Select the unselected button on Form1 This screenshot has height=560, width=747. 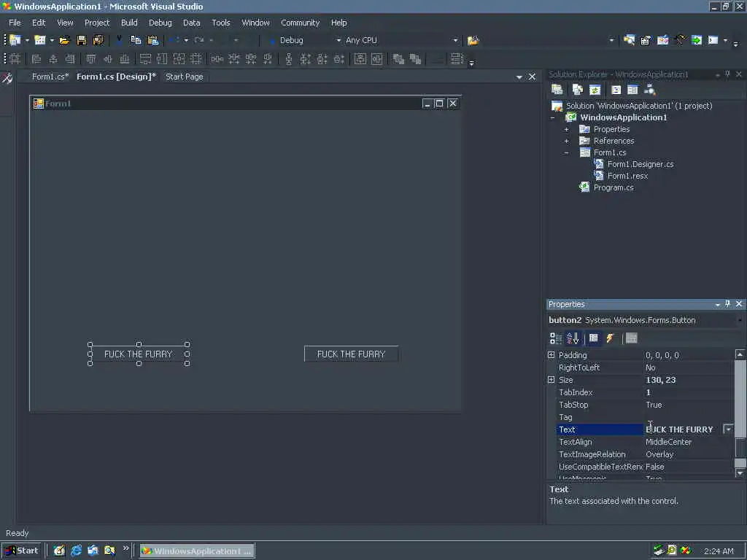click(351, 354)
